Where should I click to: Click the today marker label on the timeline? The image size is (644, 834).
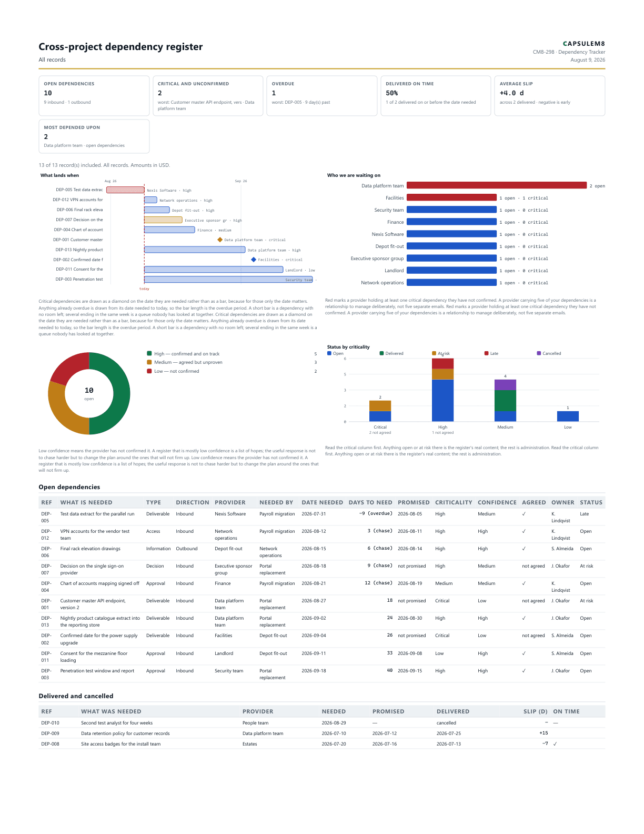(x=144, y=289)
